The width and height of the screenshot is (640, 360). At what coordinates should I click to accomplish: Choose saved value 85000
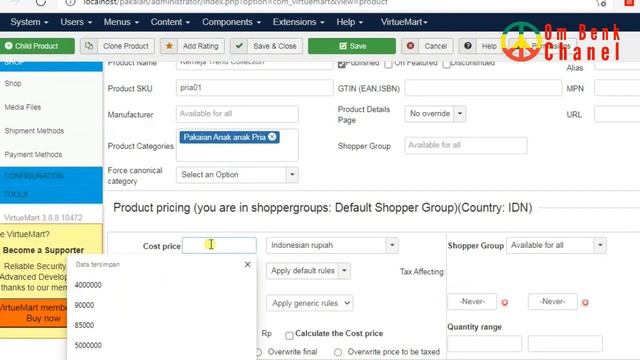(x=84, y=325)
